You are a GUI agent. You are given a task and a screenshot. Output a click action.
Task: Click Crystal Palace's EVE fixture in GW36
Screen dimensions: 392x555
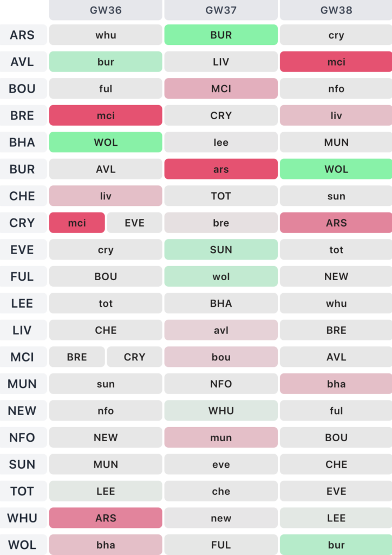pos(135,223)
